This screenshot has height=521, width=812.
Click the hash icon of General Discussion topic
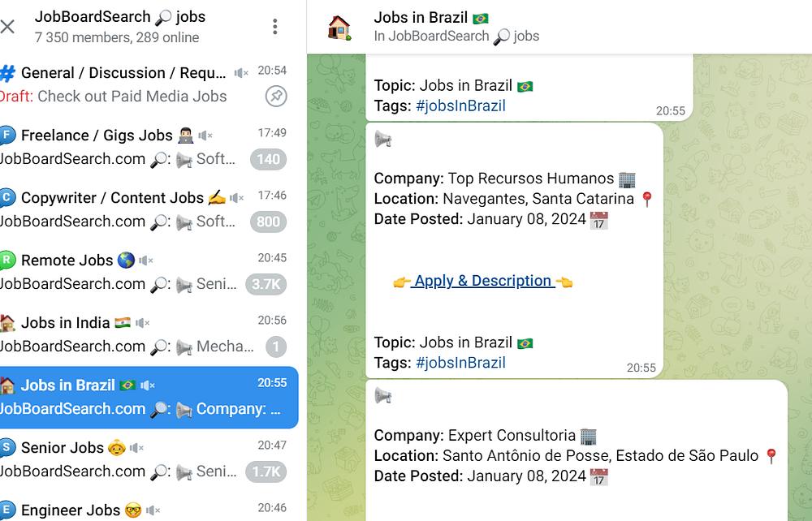point(7,74)
